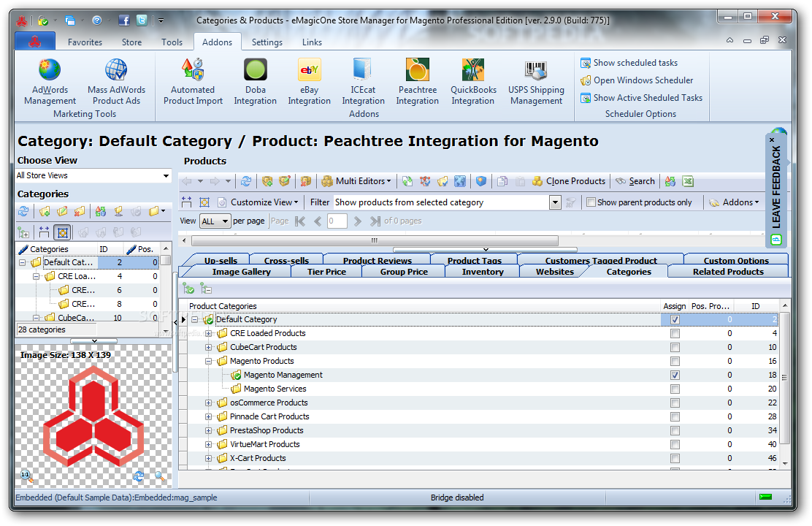
Task: Click the Search button in products toolbar
Action: click(635, 181)
